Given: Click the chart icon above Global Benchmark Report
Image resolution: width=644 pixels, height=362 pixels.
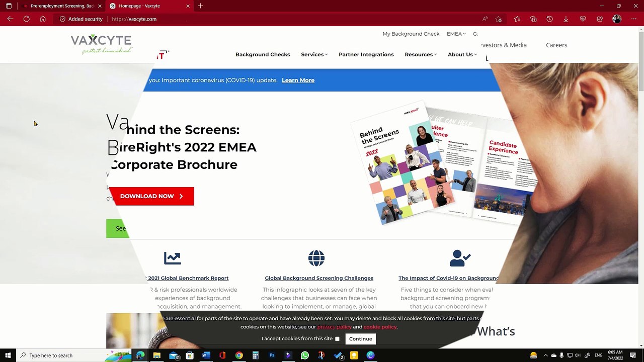Looking at the screenshot, I should pyautogui.click(x=172, y=258).
